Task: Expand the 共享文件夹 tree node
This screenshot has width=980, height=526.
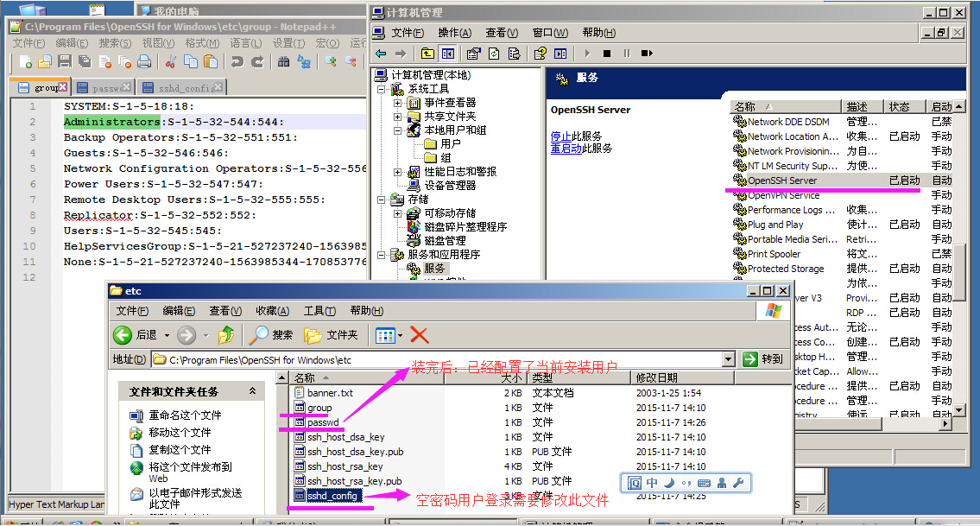Action: point(397,117)
